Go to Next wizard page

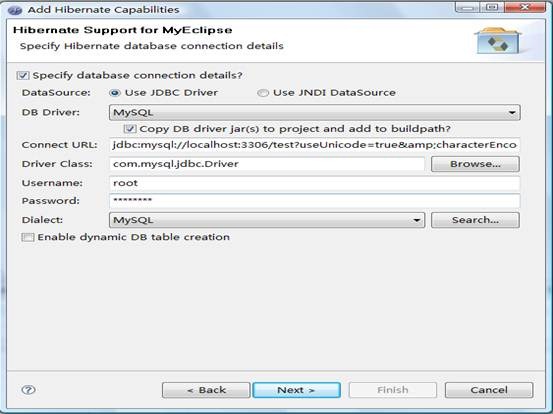(296, 390)
